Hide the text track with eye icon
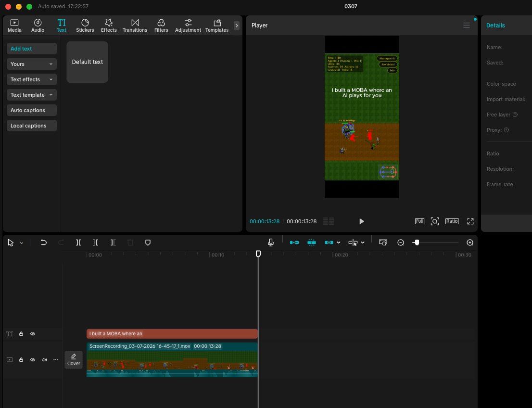Image resolution: width=532 pixels, height=408 pixels. pyautogui.click(x=33, y=333)
